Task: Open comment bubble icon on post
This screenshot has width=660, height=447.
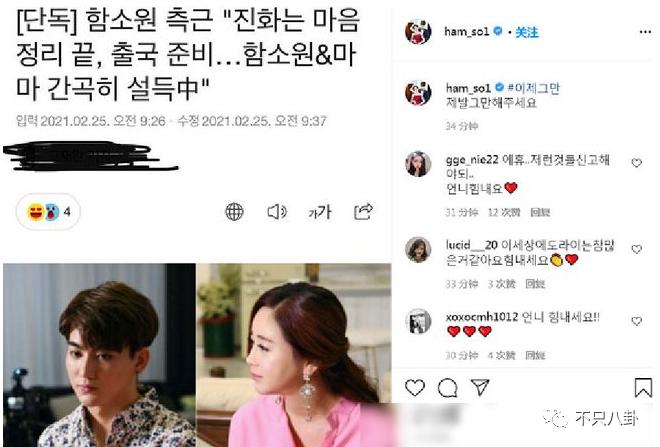Action: [x=447, y=388]
